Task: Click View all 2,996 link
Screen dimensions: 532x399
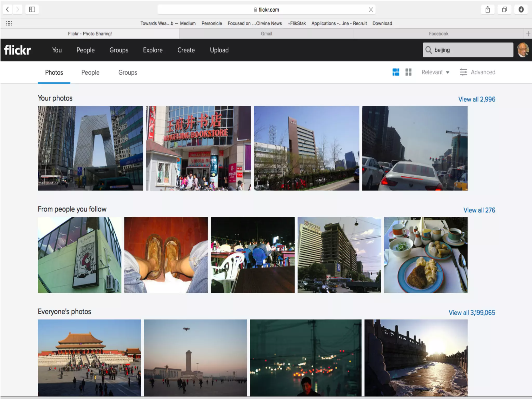Action: (x=476, y=99)
